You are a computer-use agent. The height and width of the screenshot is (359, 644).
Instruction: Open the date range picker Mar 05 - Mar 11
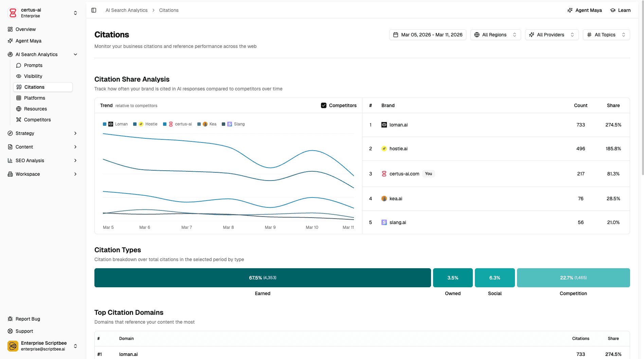[428, 35]
